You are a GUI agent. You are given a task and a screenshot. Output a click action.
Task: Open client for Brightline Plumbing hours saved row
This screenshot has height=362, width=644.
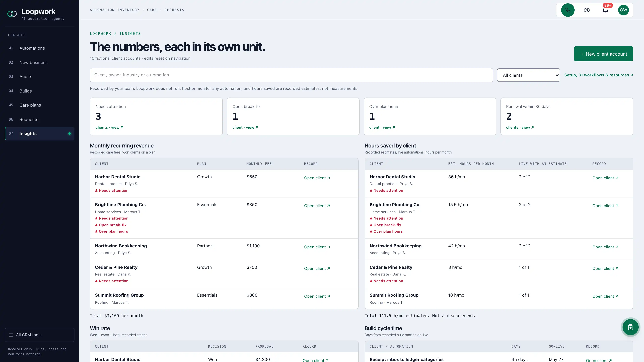click(605, 206)
